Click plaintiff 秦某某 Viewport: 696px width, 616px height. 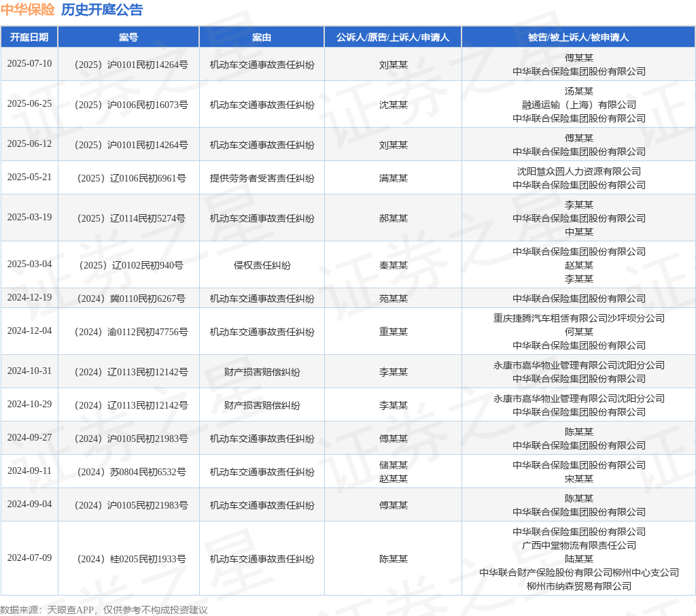[394, 265]
